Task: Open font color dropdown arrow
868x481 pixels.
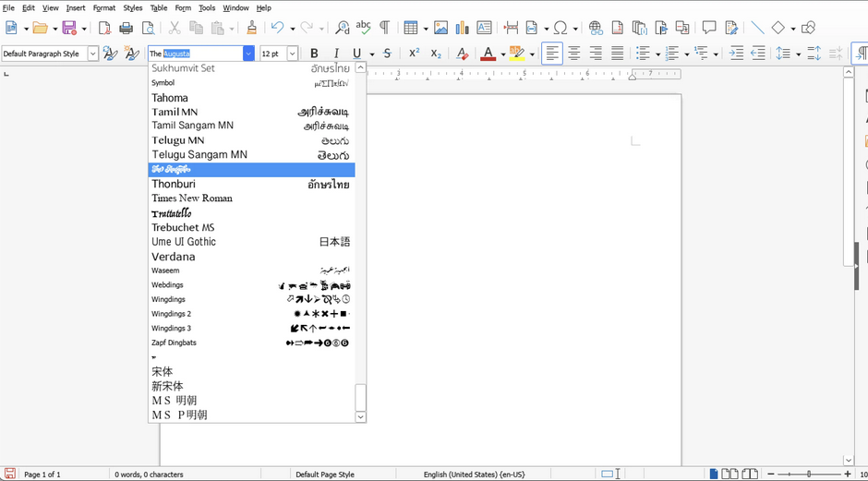Action: (x=502, y=54)
